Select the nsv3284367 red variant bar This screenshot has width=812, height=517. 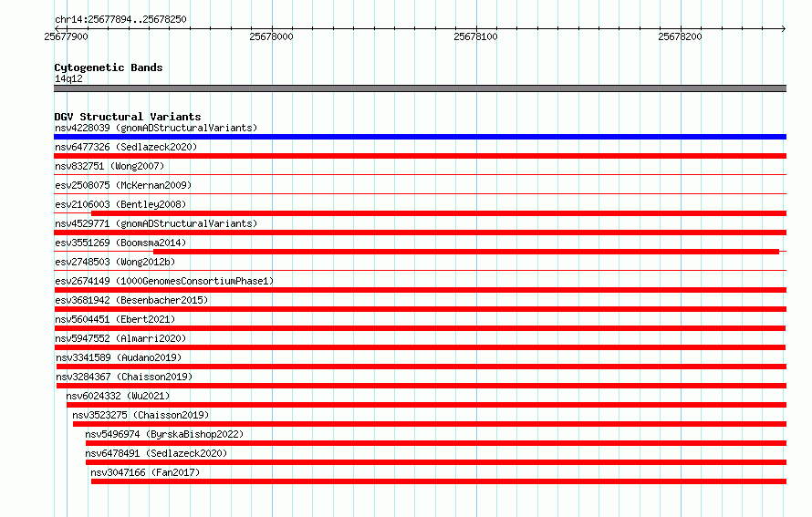(x=421, y=386)
